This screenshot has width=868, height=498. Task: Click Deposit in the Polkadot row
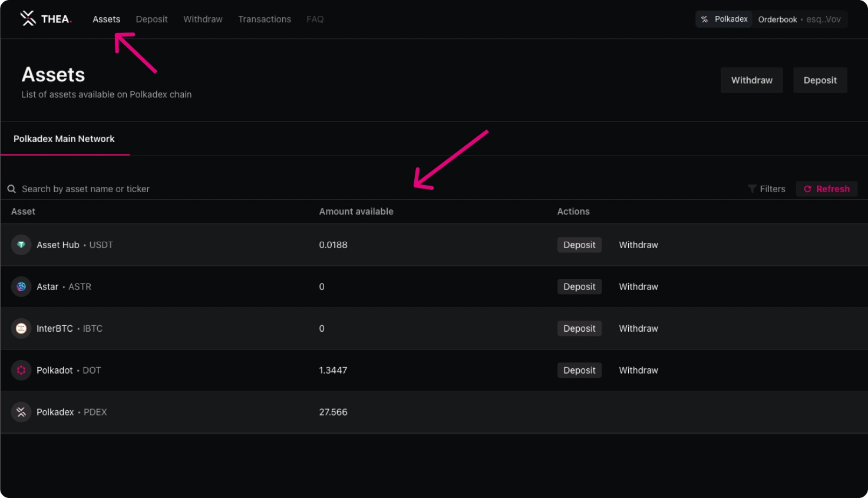coord(579,370)
